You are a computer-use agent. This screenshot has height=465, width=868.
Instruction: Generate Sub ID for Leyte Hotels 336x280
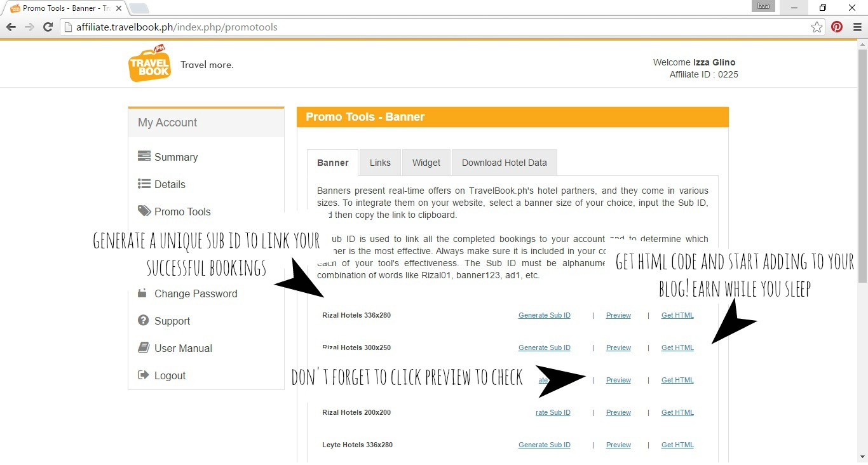545,445
